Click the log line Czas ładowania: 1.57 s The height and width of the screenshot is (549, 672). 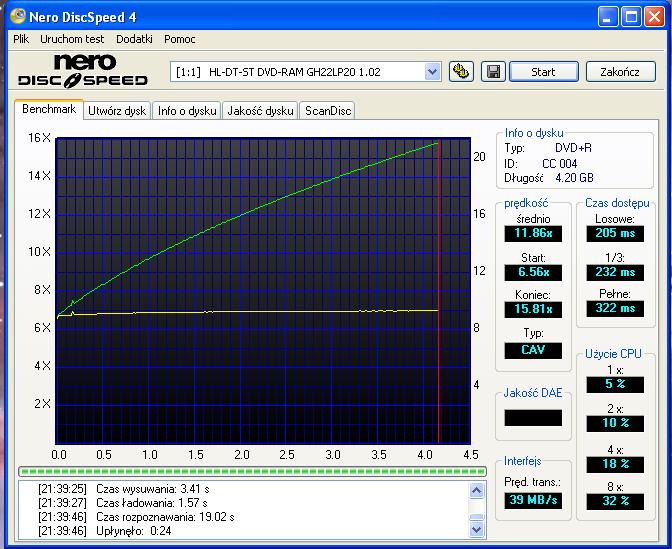coord(123,503)
